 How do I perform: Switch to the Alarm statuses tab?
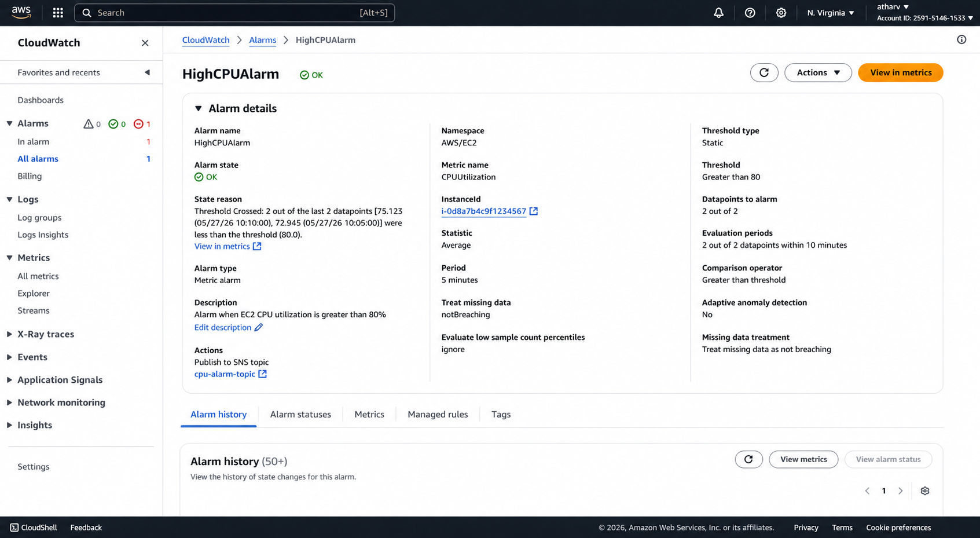(x=300, y=415)
